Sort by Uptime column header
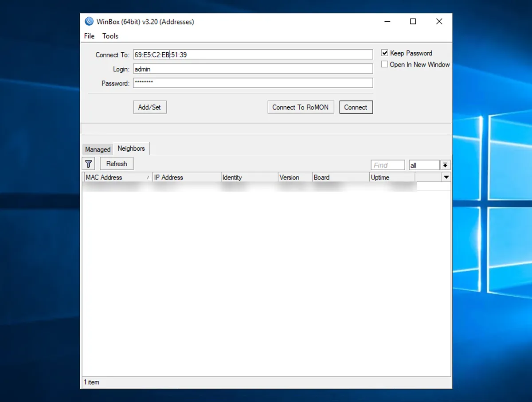This screenshot has height=402, width=532. point(392,177)
